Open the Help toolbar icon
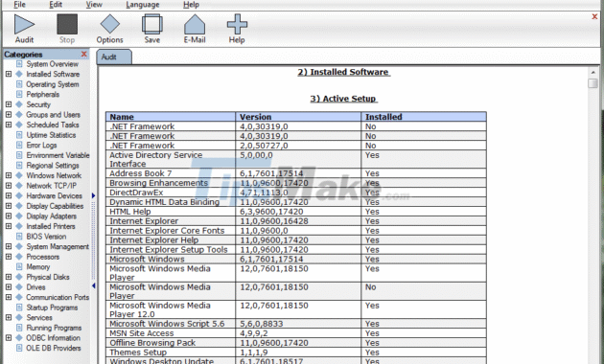 (237, 29)
